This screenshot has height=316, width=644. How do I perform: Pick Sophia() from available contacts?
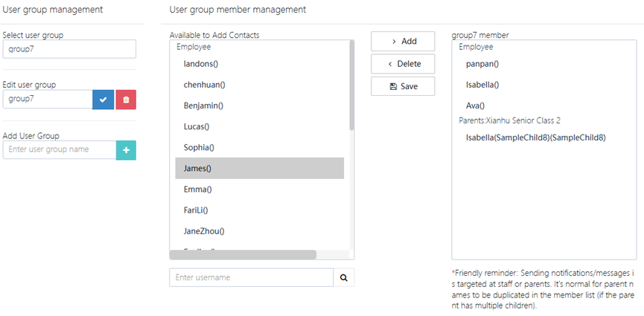tap(199, 147)
